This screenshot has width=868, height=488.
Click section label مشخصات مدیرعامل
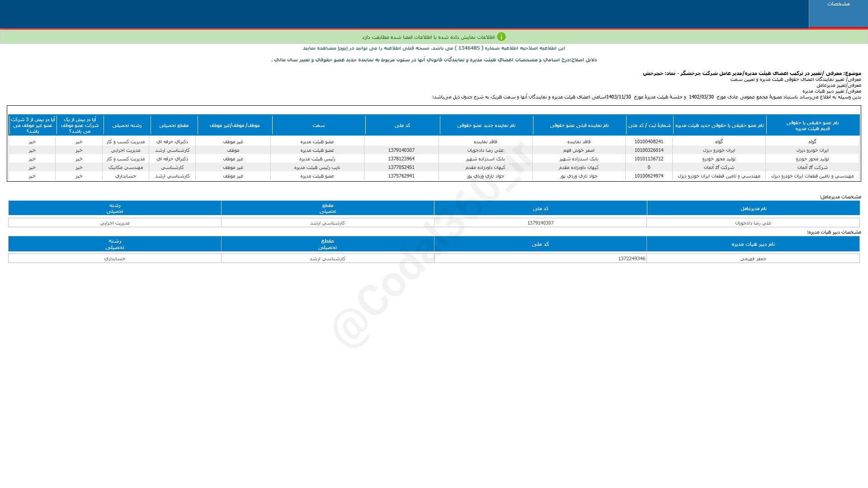(x=840, y=197)
